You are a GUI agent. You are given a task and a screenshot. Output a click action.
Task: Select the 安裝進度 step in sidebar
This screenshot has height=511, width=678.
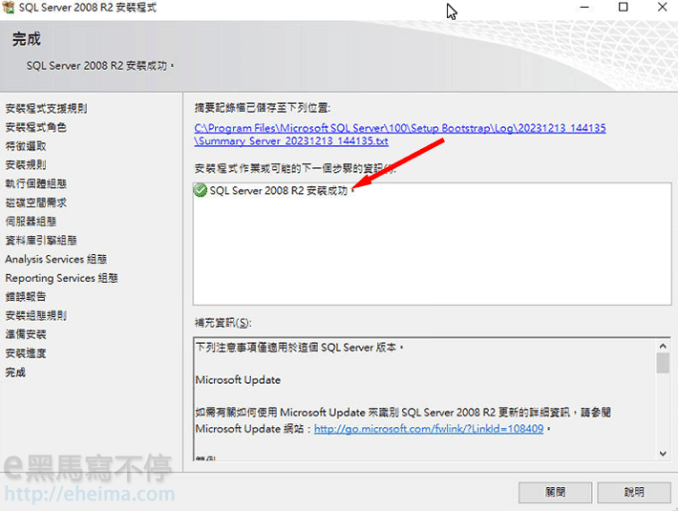(x=26, y=353)
